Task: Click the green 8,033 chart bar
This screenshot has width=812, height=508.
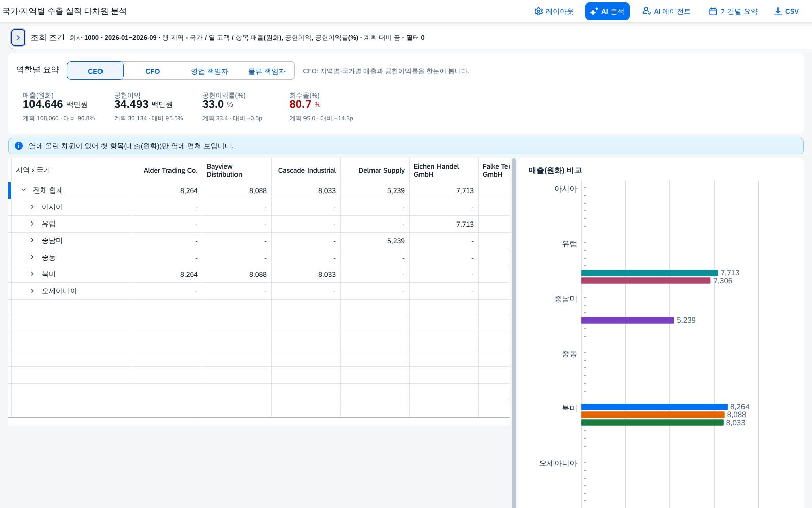Action: pyautogui.click(x=652, y=423)
